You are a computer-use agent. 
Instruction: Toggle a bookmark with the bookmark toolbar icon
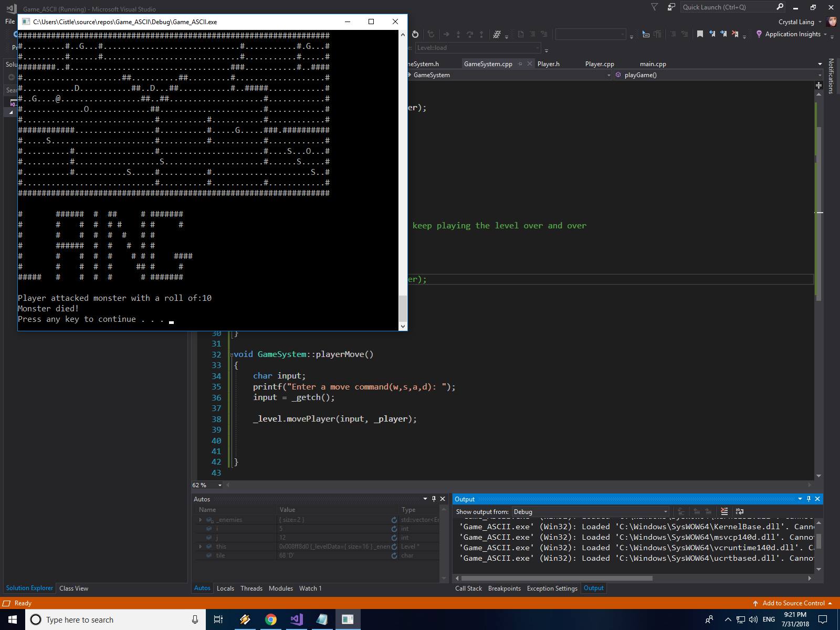click(700, 34)
